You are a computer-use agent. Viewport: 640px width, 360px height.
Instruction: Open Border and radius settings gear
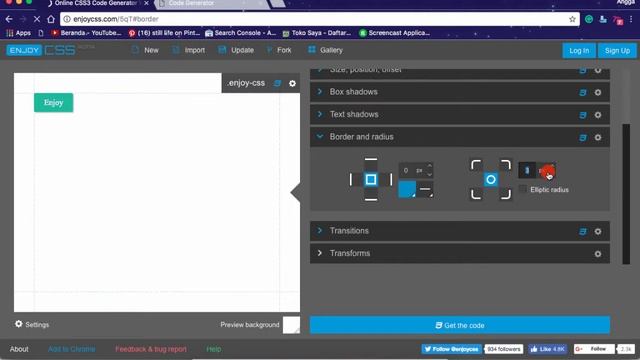[x=598, y=138]
